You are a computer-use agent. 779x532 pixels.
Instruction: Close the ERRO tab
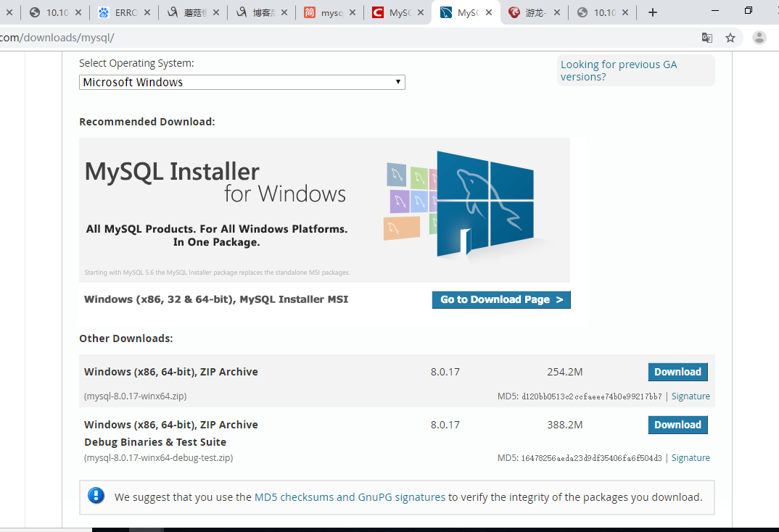point(147,12)
